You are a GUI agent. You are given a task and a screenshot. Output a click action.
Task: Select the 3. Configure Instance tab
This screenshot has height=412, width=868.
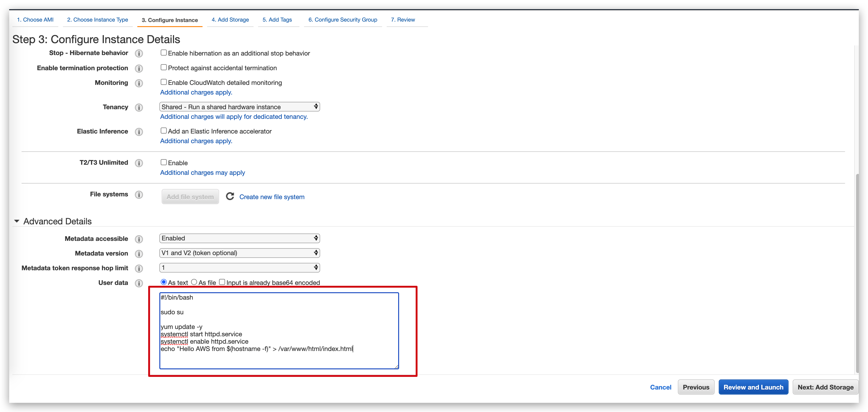click(x=170, y=20)
